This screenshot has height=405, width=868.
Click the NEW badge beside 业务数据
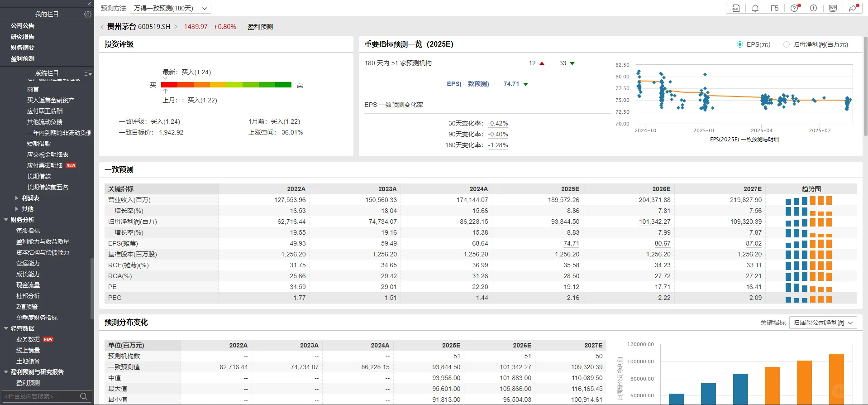48,339
